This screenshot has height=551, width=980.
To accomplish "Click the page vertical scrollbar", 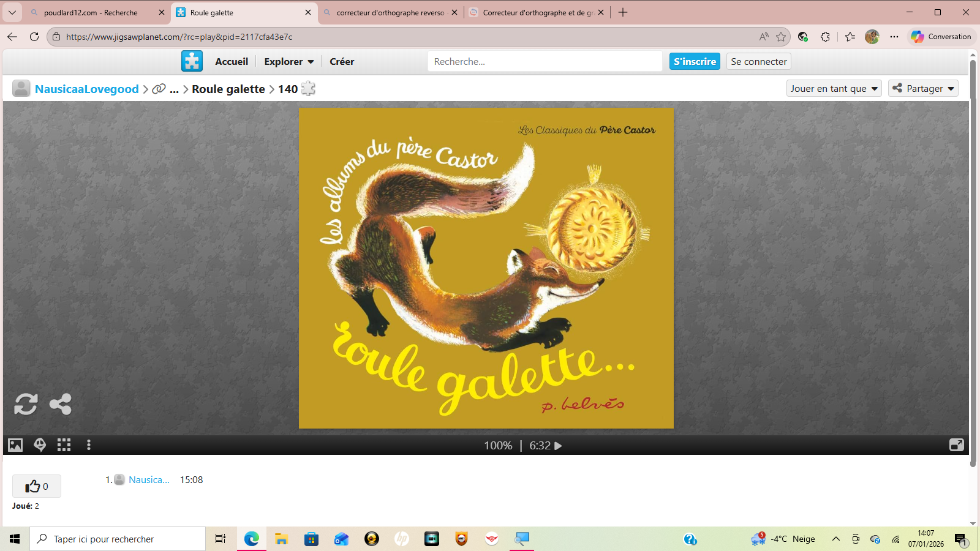I will point(973,263).
